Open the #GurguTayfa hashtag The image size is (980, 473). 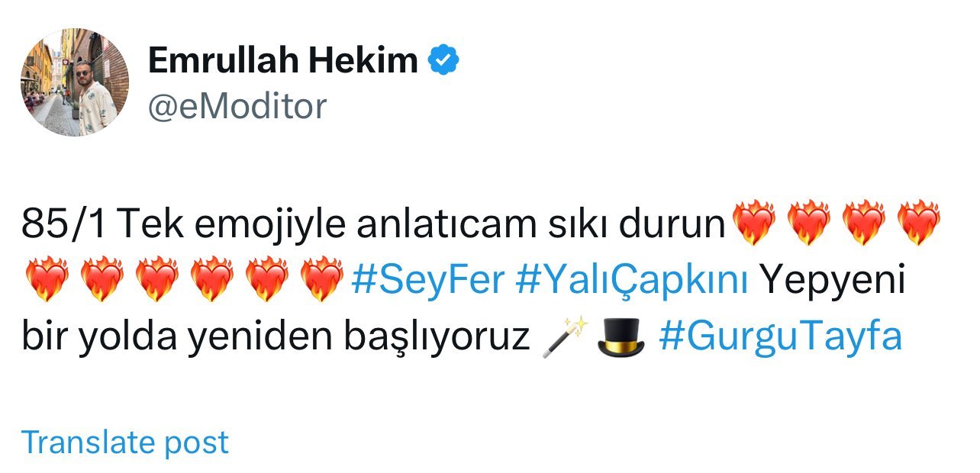pos(781,336)
